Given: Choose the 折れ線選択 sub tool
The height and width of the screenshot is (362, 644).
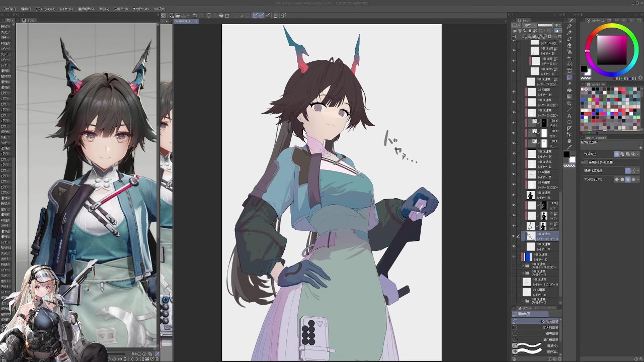Looking at the screenshot, I should click(535, 339).
